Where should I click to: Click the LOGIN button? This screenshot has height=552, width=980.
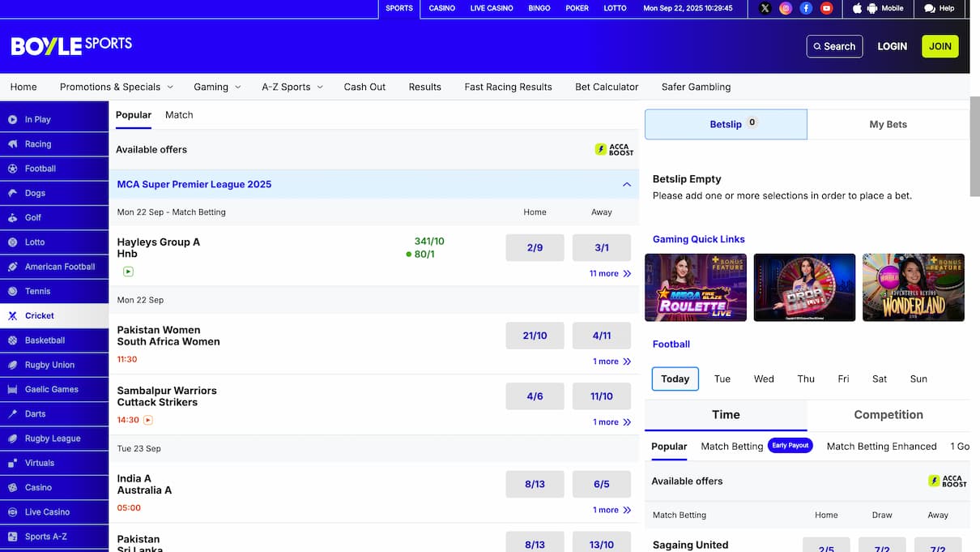pyautogui.click(x=892, y=46)
